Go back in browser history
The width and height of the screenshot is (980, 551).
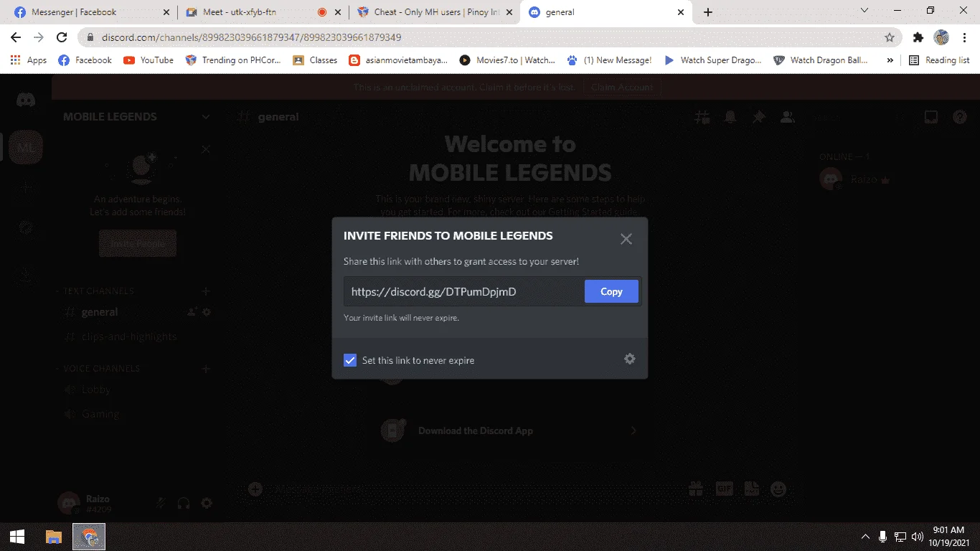(16, 37)
